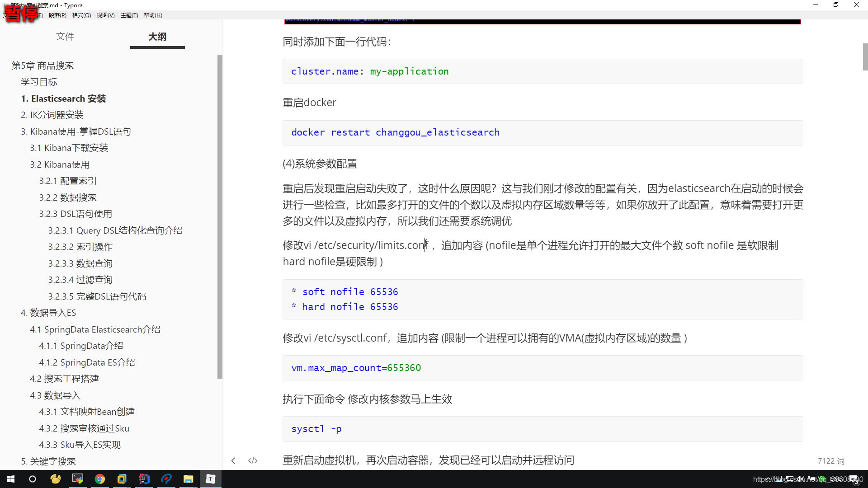Open the notification center icon
868x488 pixels.
point(854,479)
